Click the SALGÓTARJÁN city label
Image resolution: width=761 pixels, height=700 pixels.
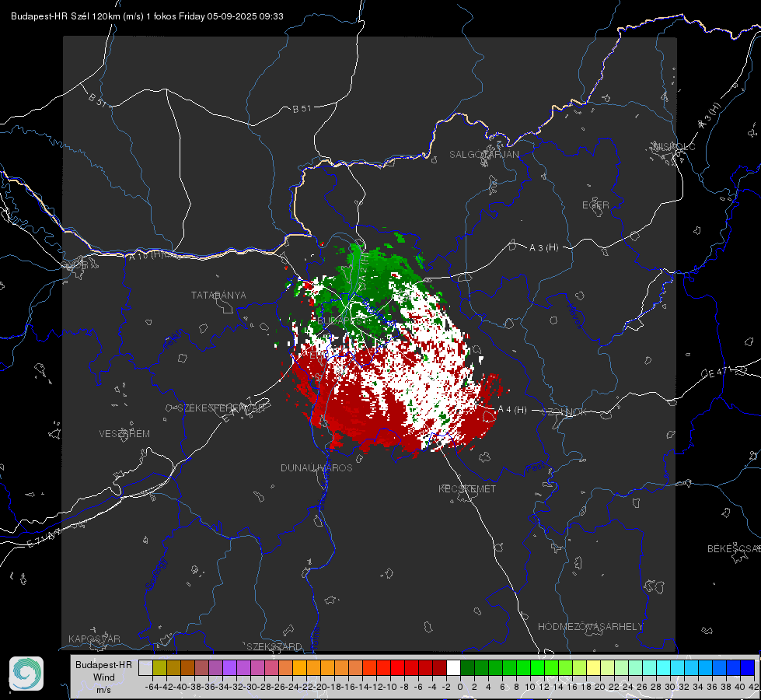pyautogui.click(x=483, y=155)
